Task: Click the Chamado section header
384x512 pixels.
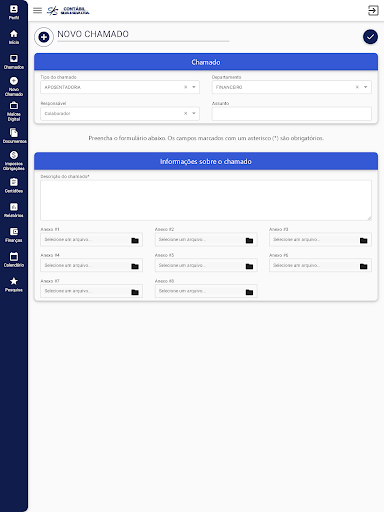Action: (206, 62)
